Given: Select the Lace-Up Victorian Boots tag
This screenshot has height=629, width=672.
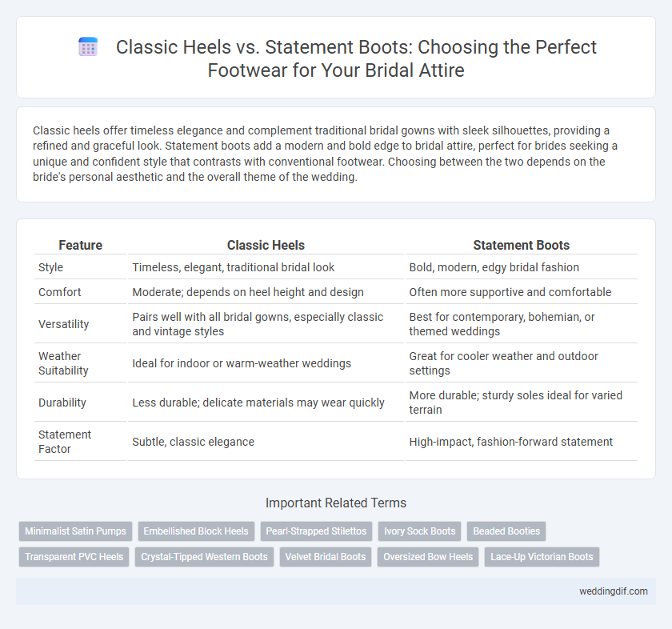Looking at the screenshot, I should click(x=542, y=556).
